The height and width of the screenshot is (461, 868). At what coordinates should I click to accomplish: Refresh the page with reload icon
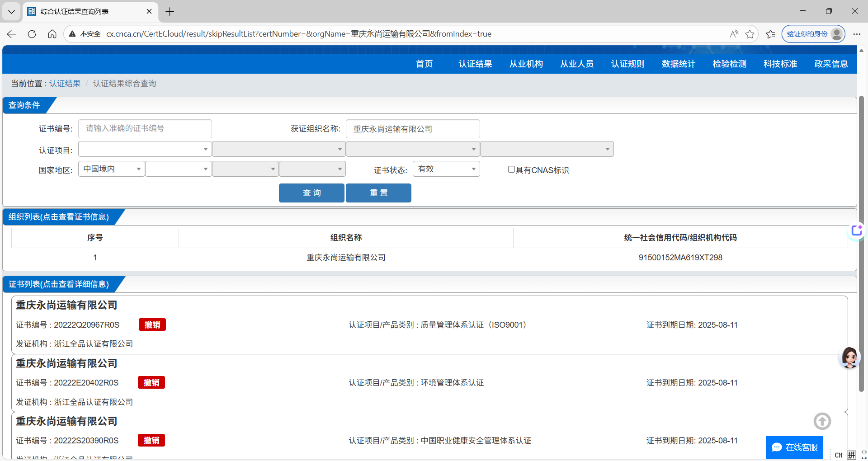pyautogui.click(x=32, y=34)
